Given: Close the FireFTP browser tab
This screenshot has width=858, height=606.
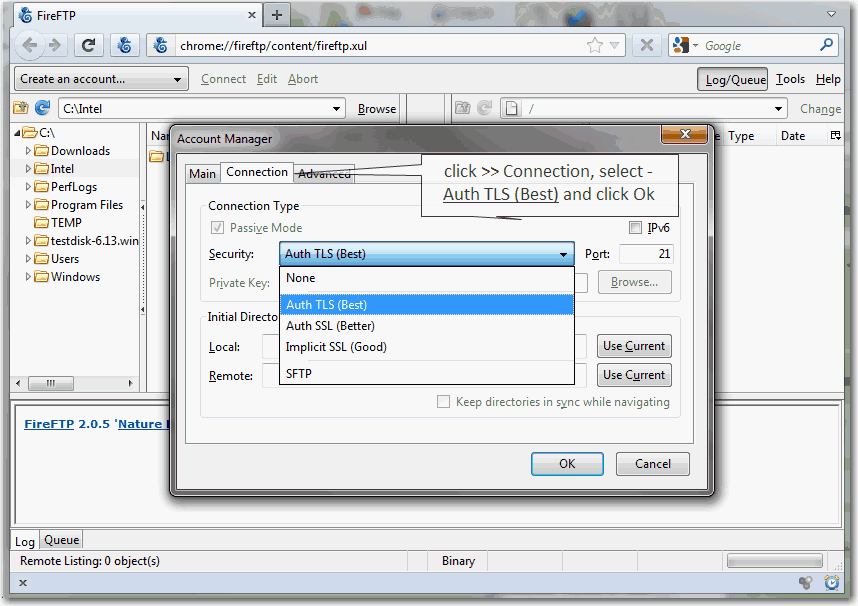Looking at the screenshot, I should coord(252,15).
